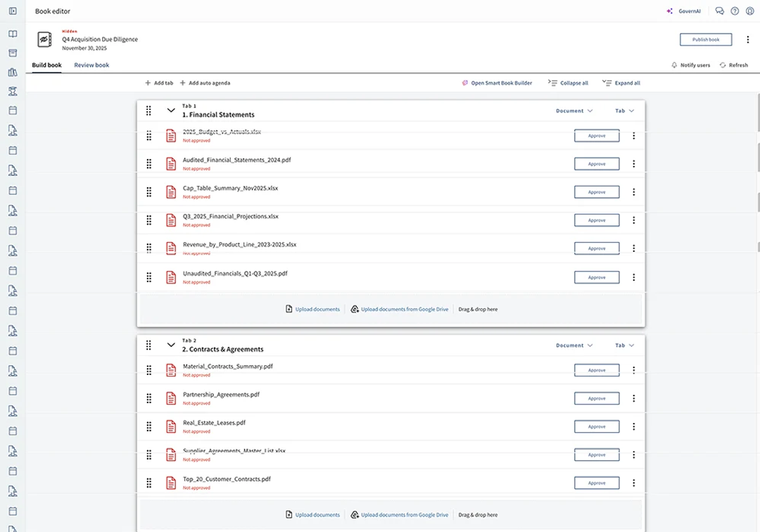Image resolution: width=760 pixels, height=532 pixels.
Task: Approve Supplier_Agreements_Master_List.xlsx
Action: 597,455
